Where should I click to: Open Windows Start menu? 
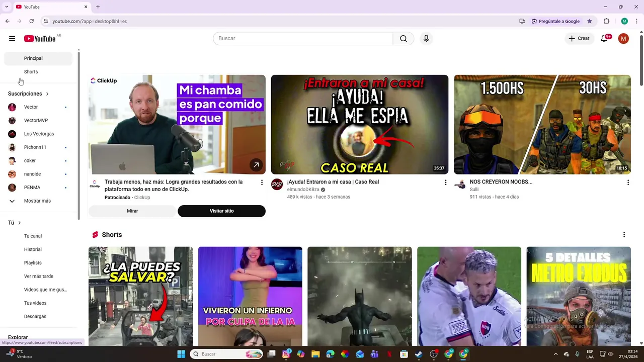tap(181, 354)
